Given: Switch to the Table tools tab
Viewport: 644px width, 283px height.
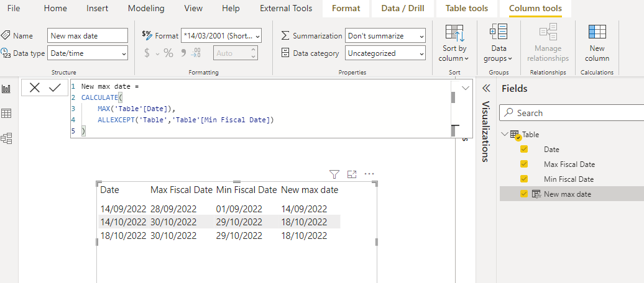Looking at the screenshot, I should tap(467, 8).
